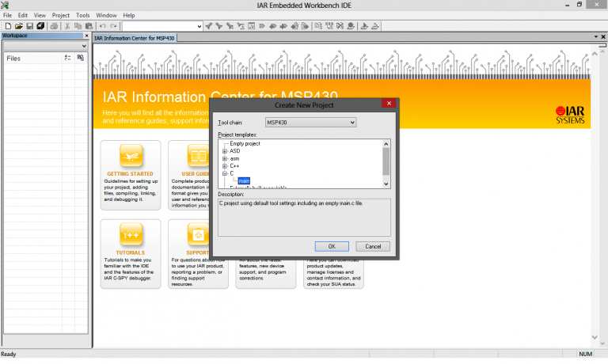Click the Toggle Breakpoint toolbar icon
This screenshot has height=364, width=608.
pos(351,26)
